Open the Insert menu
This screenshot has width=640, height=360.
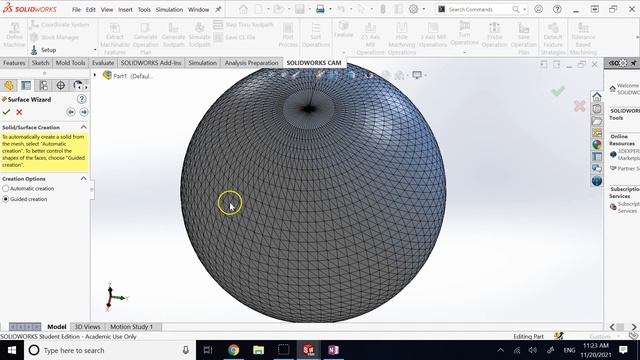point(125,9)
